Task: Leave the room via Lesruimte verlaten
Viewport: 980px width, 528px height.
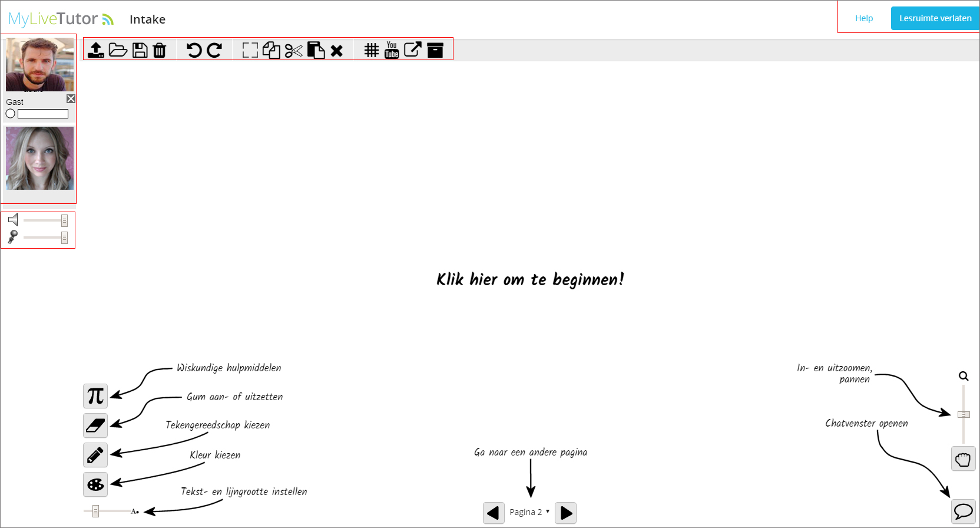Action: point(935,18)
